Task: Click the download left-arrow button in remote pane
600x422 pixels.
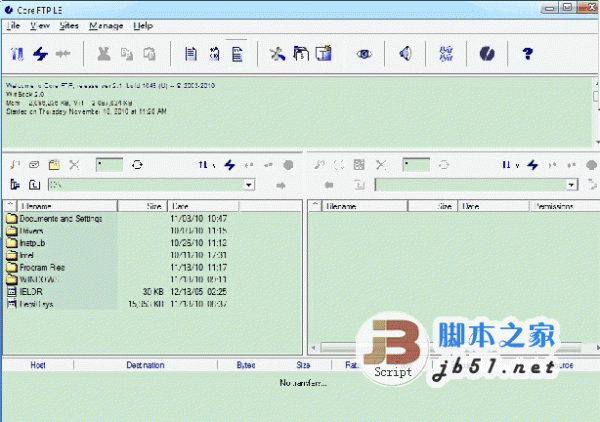Action: coord(329,185)
